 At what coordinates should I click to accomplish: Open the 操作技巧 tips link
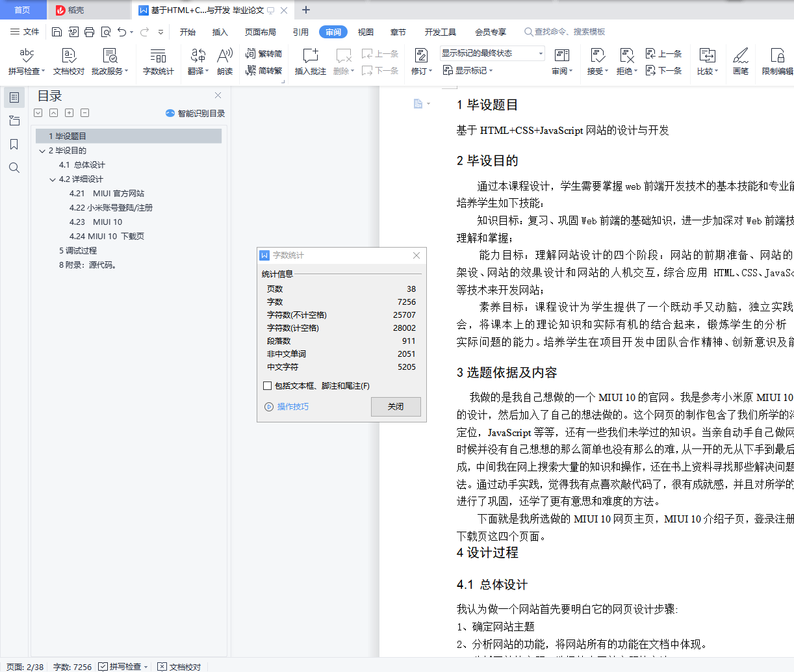[287, 407]
